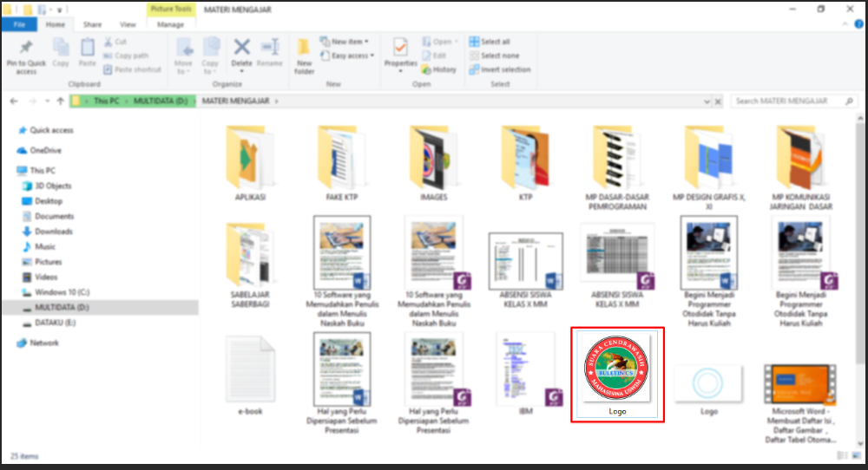The height and width of the screenshot is (470, 868).
Task: Click the Move to icon
Action: pos(184,48)
